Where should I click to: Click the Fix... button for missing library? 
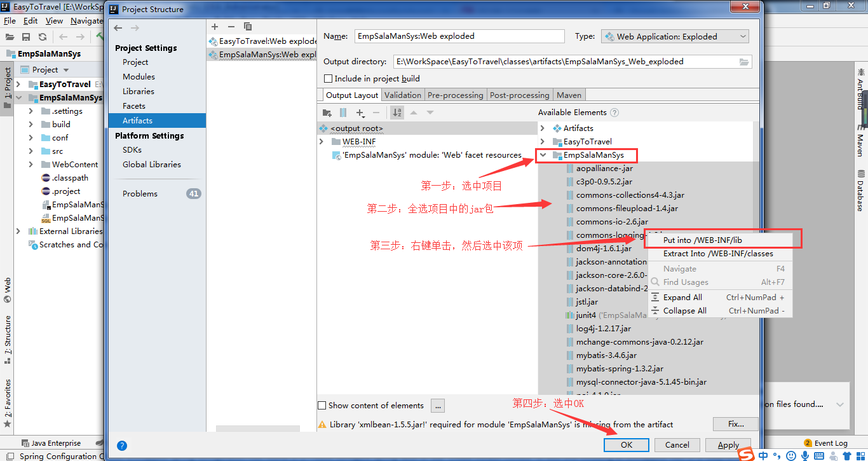[735, 424]
